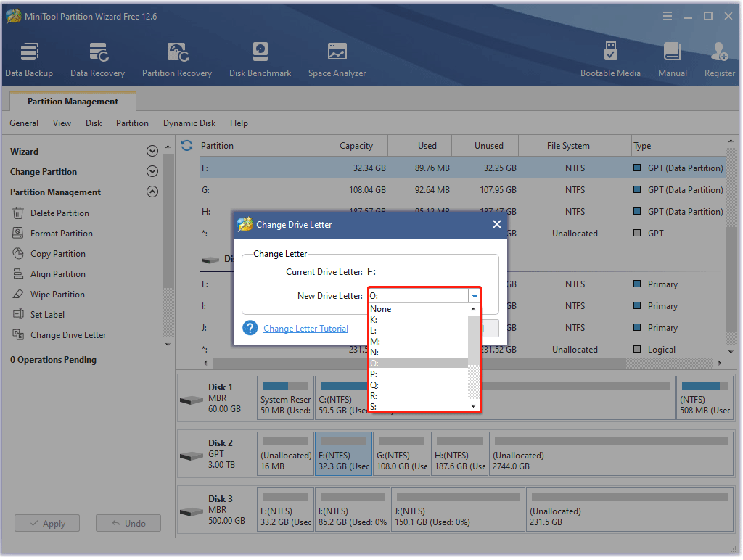Switch to the Partition Management tab
This screenshot has height=560, width=743.
coord(72,101)
